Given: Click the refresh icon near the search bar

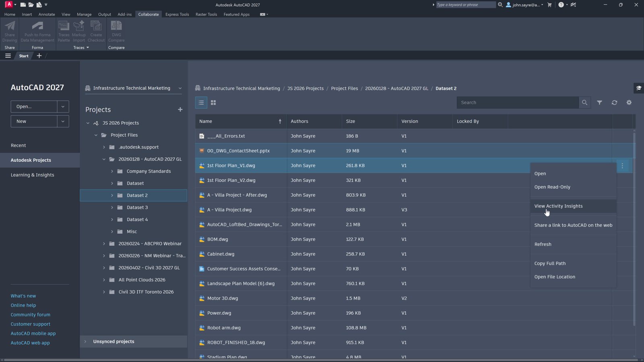Looking at the screenshot, I should 614,103.
